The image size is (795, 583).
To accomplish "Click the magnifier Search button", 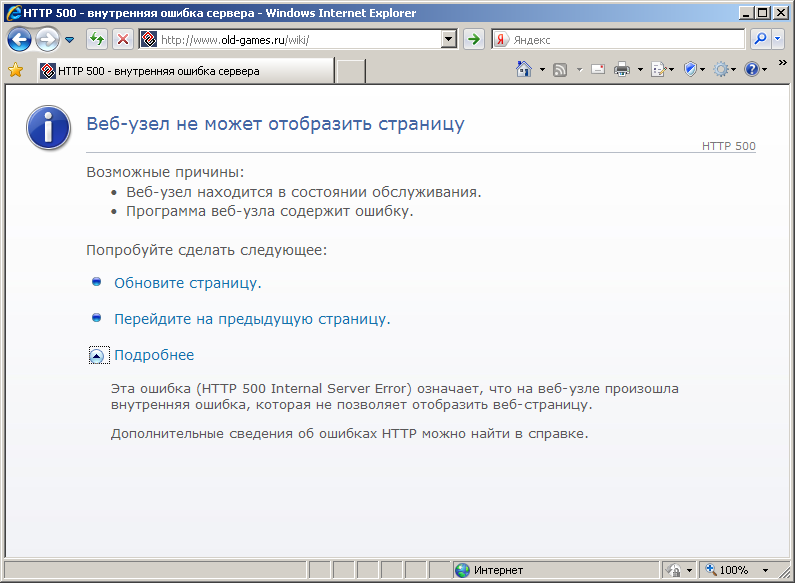I will point(760,39).
